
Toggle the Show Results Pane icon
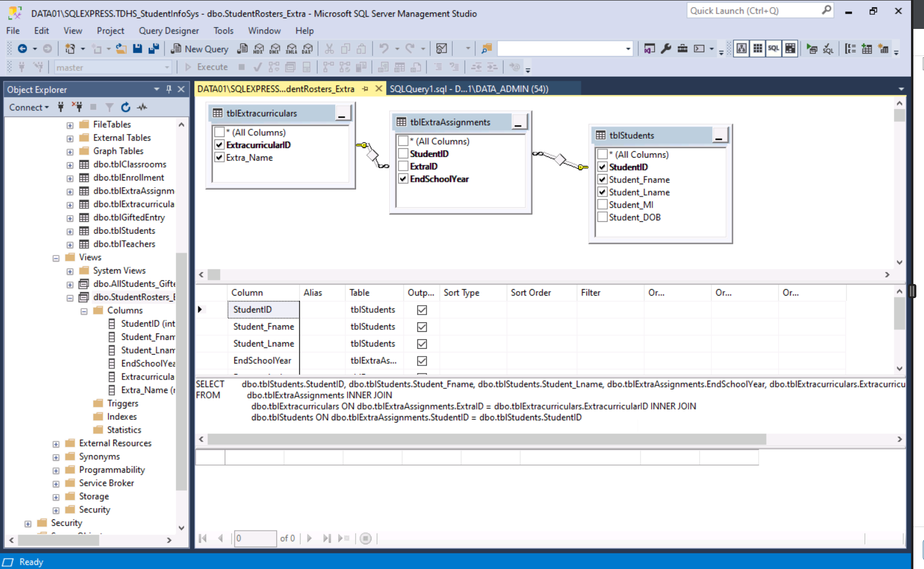tap(790, 49)
